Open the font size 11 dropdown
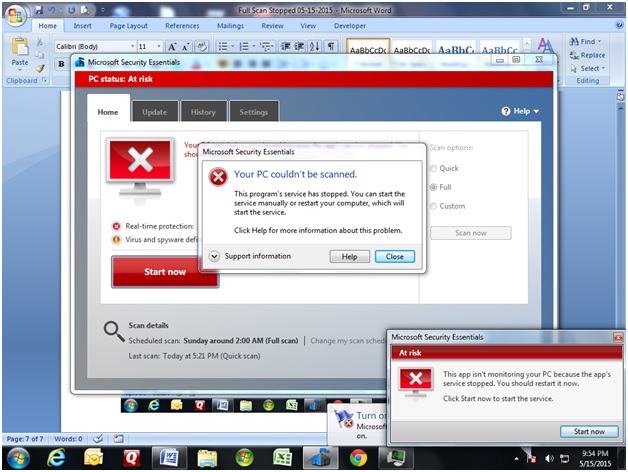The image size is (628, 472). (159, 46)
